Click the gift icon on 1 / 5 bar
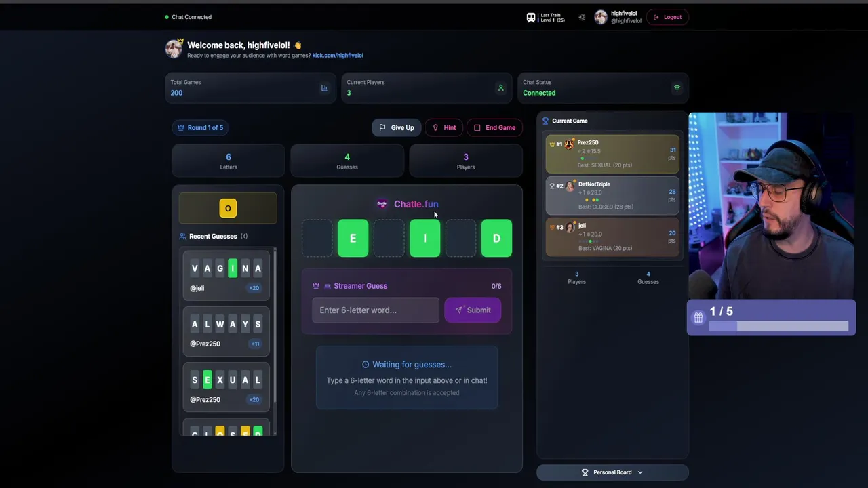Image resolution: width=868 pixels, height=488 pixels. pyautogui.click(x=698, y=317)
